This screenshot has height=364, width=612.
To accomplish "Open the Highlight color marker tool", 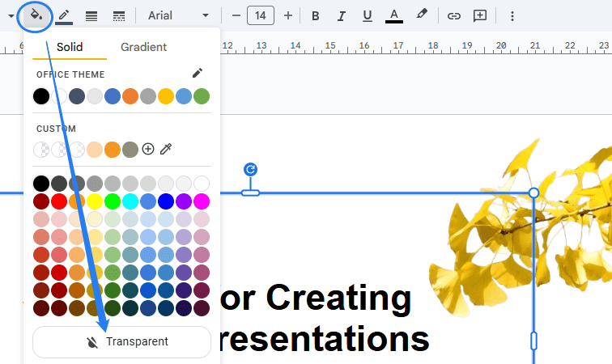I will point(422,15).
